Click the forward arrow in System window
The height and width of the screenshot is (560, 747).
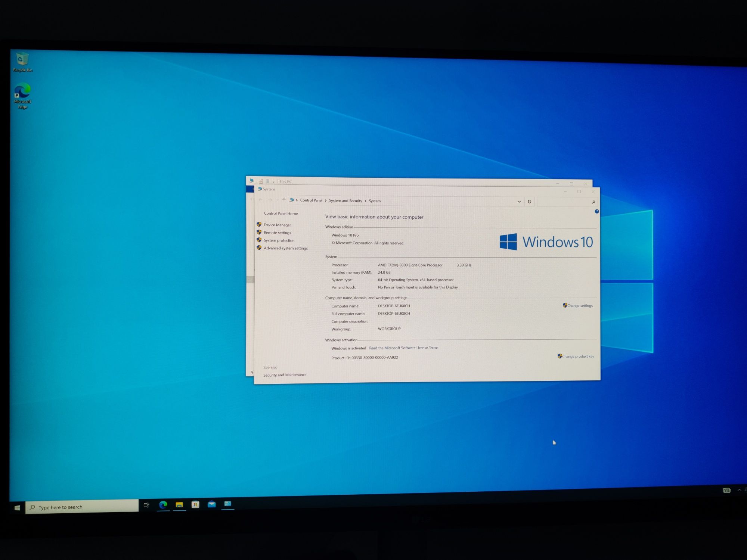[x=270, y=200]
